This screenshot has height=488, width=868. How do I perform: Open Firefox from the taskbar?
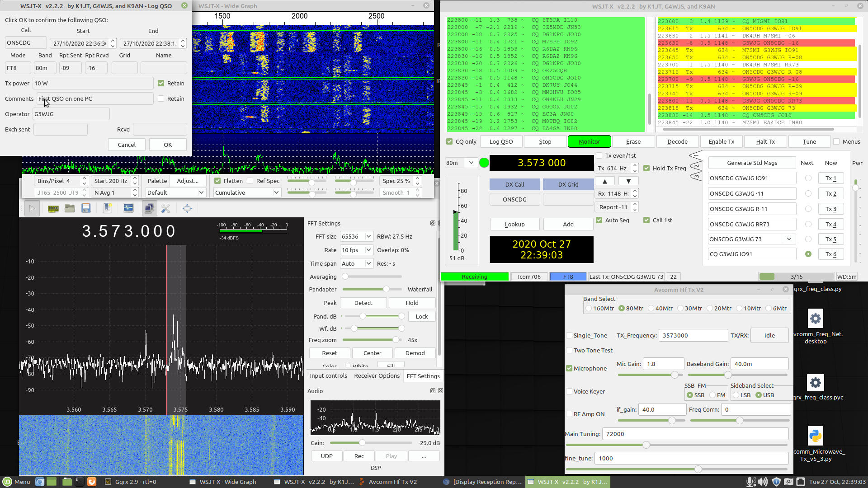point(92,482)
